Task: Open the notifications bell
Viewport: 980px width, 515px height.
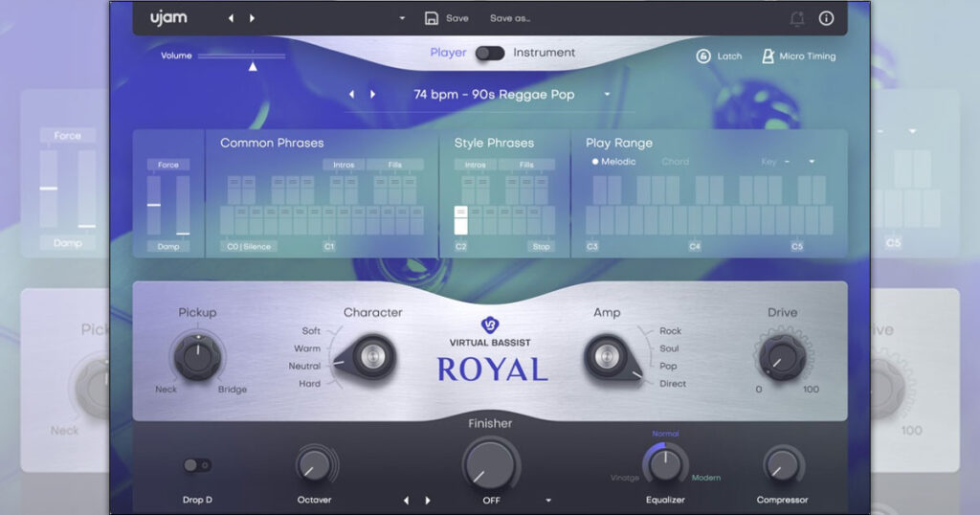Action: [x=797, y=19]
